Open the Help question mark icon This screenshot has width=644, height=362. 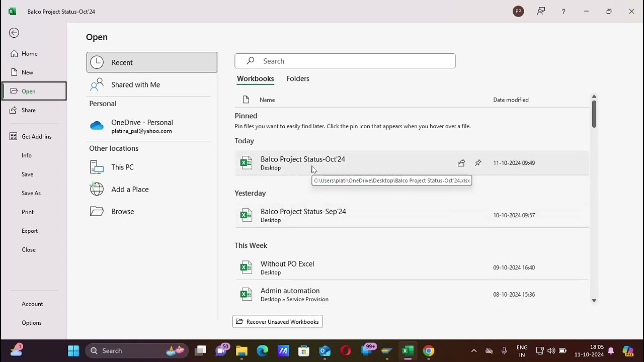point(563,12)
